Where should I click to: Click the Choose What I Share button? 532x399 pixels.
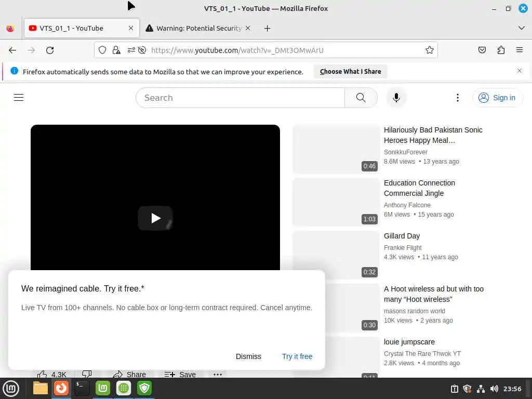point(351,72)
